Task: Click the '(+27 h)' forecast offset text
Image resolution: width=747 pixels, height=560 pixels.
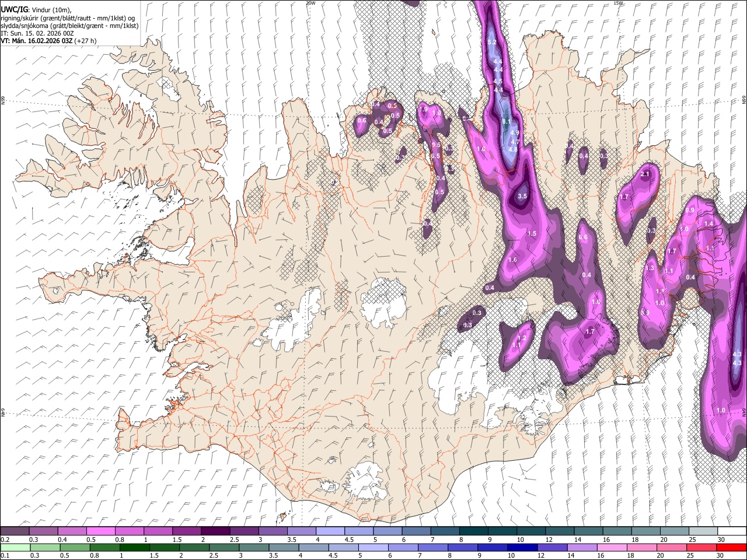Action: [86, 41]
